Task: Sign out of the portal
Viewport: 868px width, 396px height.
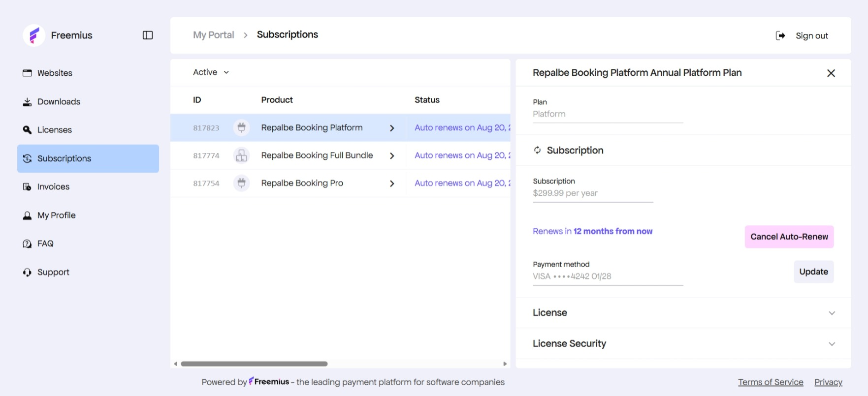Action: 802,35
